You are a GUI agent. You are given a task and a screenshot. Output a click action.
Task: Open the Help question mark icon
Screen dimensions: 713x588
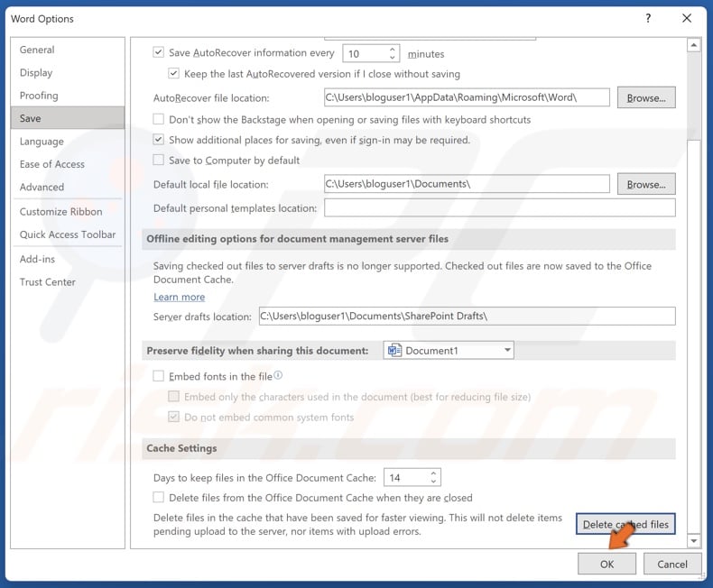tap(648, 18)
